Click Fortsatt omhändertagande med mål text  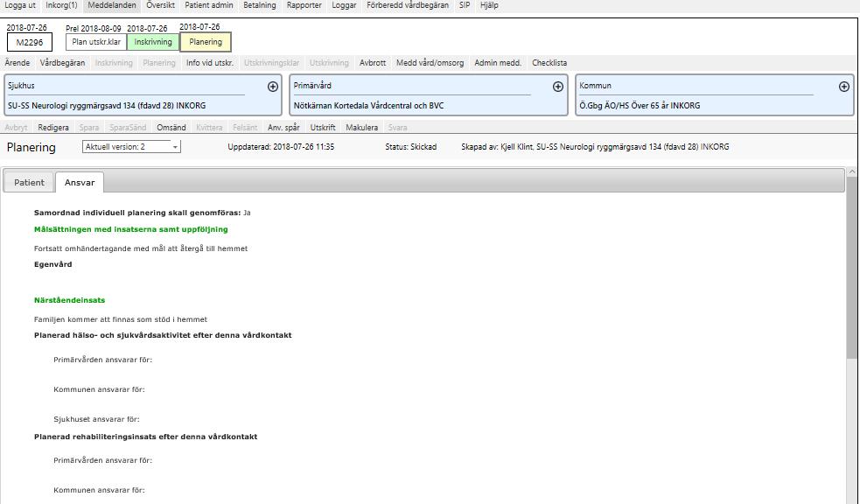point(141,248)
